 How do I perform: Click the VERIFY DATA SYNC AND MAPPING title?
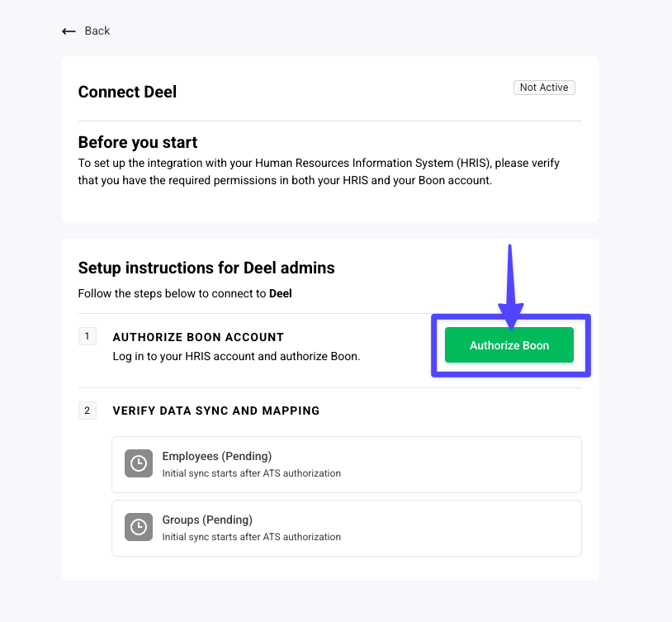(216, 411)
